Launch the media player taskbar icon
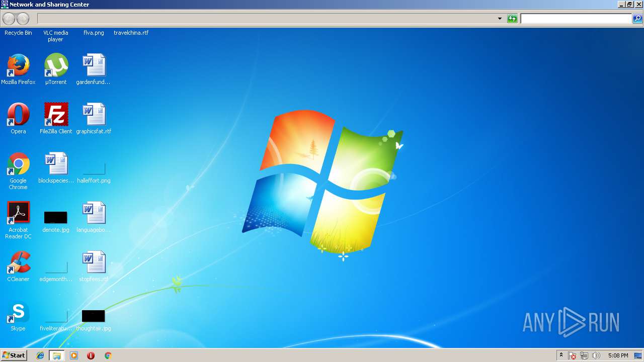This screenshot has width=644, height=362. (x=74, y=355)
